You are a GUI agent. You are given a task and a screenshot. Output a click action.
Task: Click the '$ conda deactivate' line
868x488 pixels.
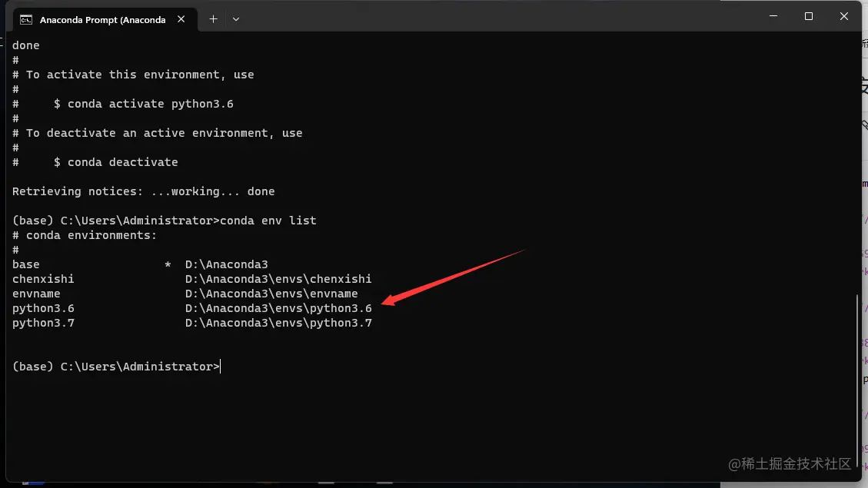point(115,162)
